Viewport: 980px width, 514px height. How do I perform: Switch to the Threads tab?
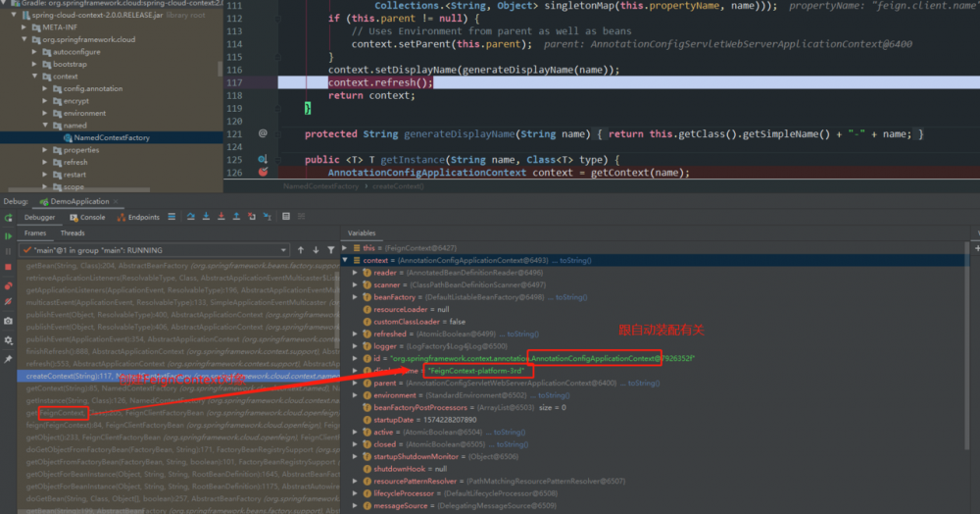[73, 233]
